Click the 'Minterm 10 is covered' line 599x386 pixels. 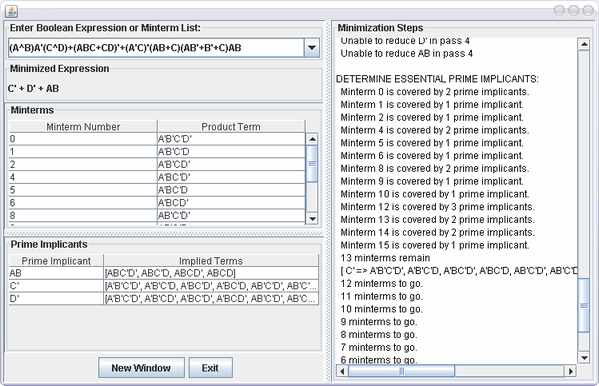[x=435, y=194]
